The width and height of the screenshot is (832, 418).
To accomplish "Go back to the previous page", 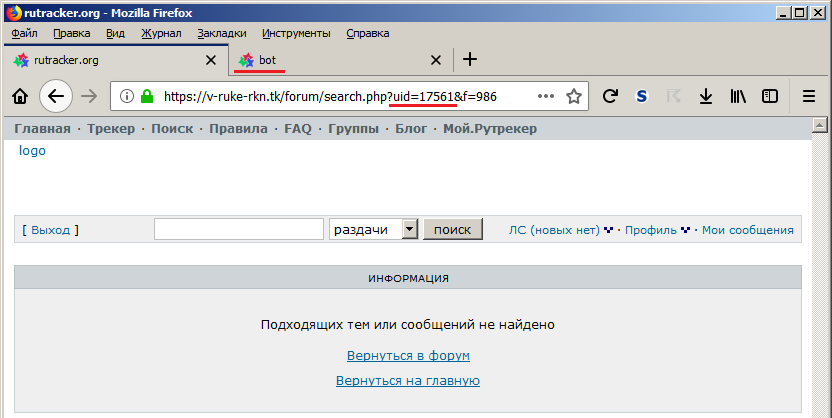I will [x=56, y=97].
